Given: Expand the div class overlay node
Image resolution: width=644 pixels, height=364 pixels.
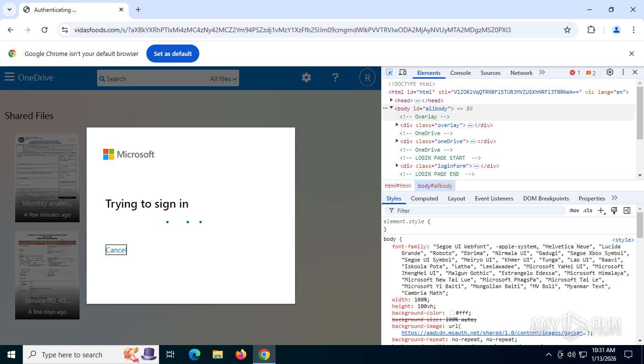Looking at the screenshot, I should 397,125.
